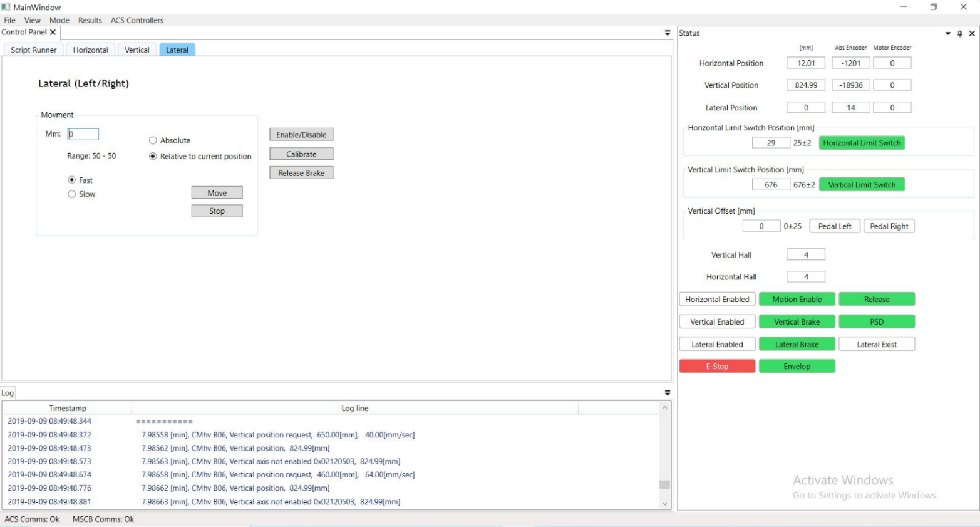Viewport: 980px width, 527px height.
Task: Pin the Status panel
Action: coord(959,34)
